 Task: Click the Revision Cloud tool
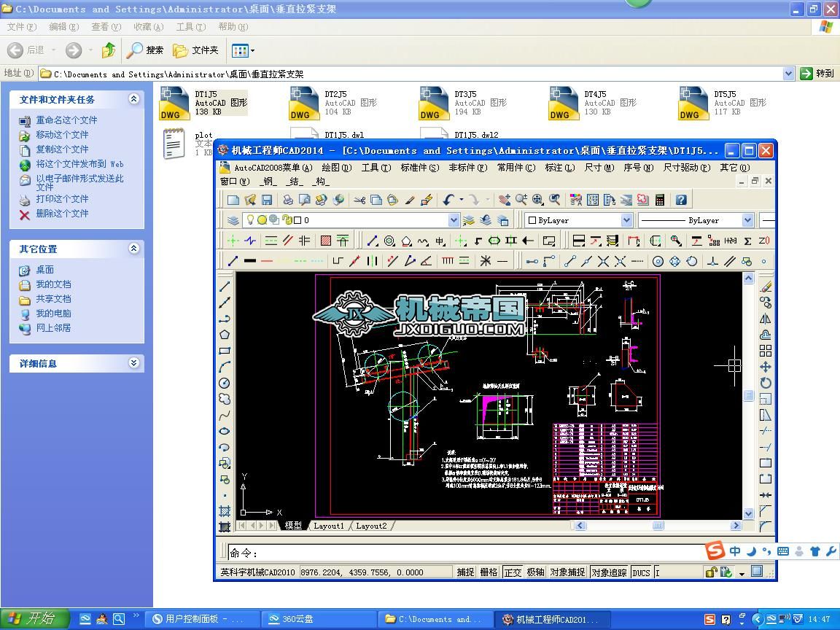click(225, 399)
